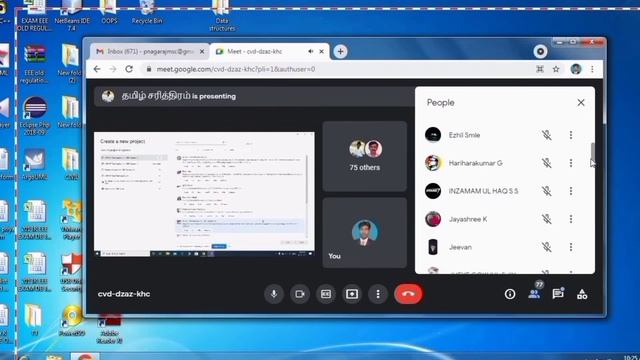Select the name "Hariharakumar G" in the list
Screen dimensions: 640x360
tap(476, 163)
